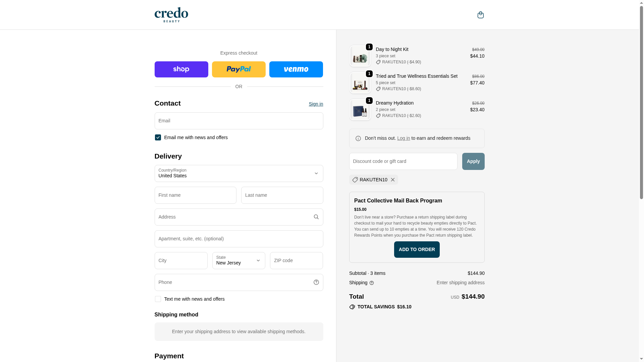
Task: Click the Log in rewards link
Action: (x=403, y=138)
